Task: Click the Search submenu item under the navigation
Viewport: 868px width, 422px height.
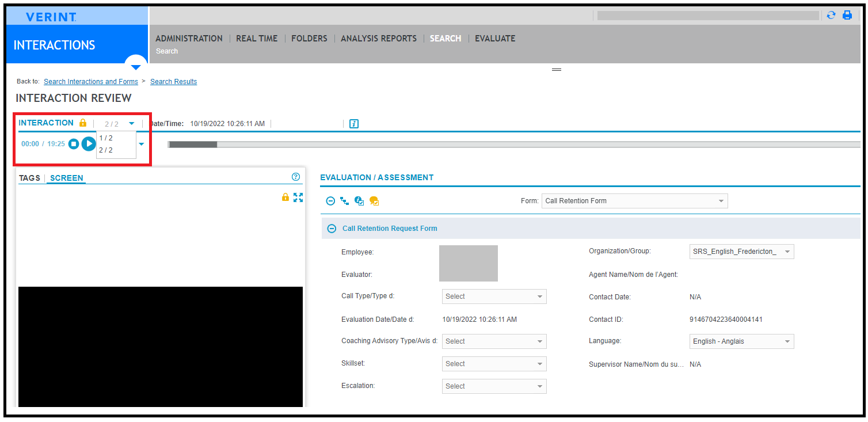Action: 167,51
